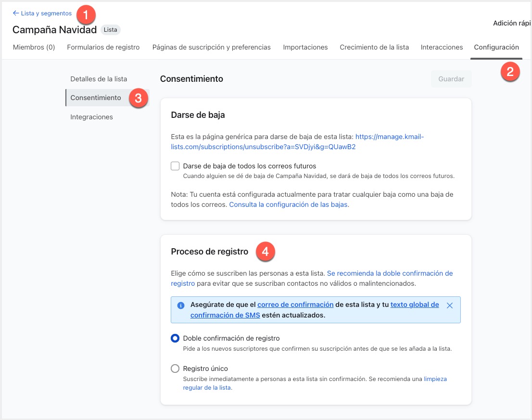Click Consulta la configuración de las bajas
Image resolution: width=532 pixels, height=420 pixels.
288,204
